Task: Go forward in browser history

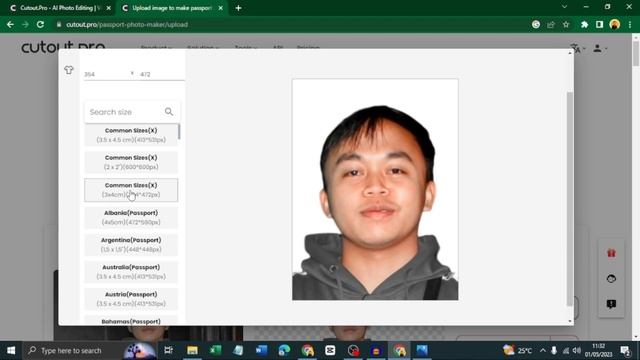Action: point(25,24)
